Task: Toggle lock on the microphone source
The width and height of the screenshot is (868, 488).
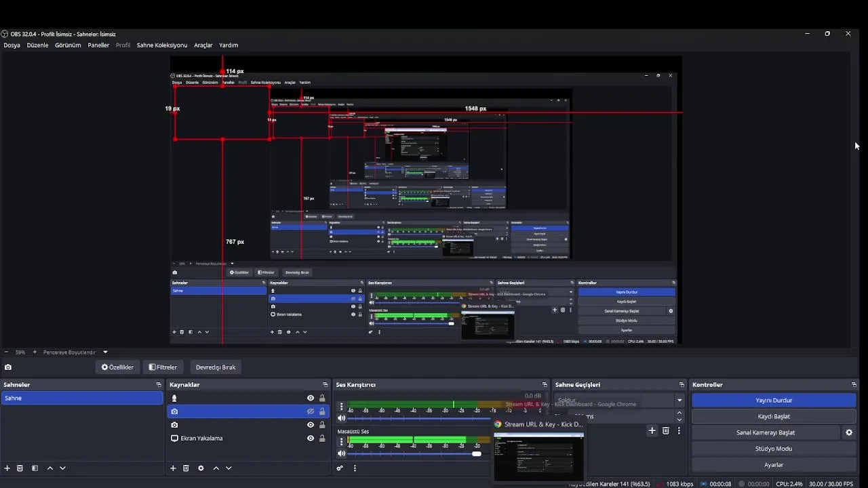Action: (x=322, y=399)
